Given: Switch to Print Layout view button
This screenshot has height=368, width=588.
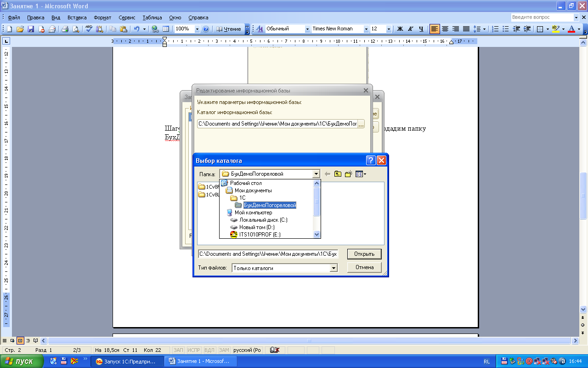Looking at the screenshot, I should click(x=20, y=341).
